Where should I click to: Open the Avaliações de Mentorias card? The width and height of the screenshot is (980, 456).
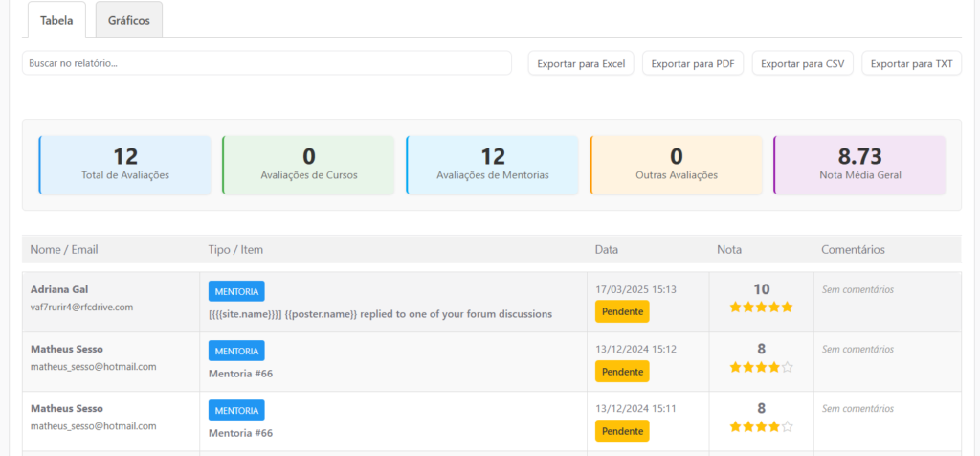pyautogui.click(x=492, y=165)
